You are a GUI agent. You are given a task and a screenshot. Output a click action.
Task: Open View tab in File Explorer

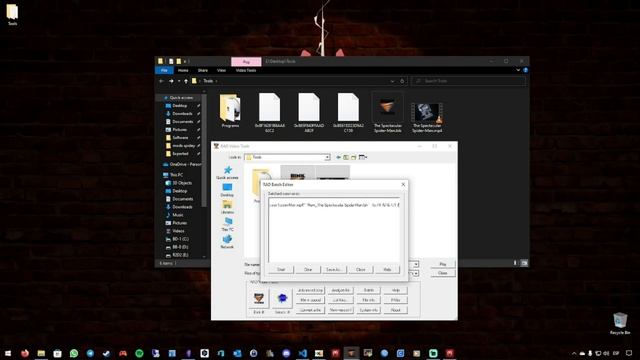[x=221, y=70]
